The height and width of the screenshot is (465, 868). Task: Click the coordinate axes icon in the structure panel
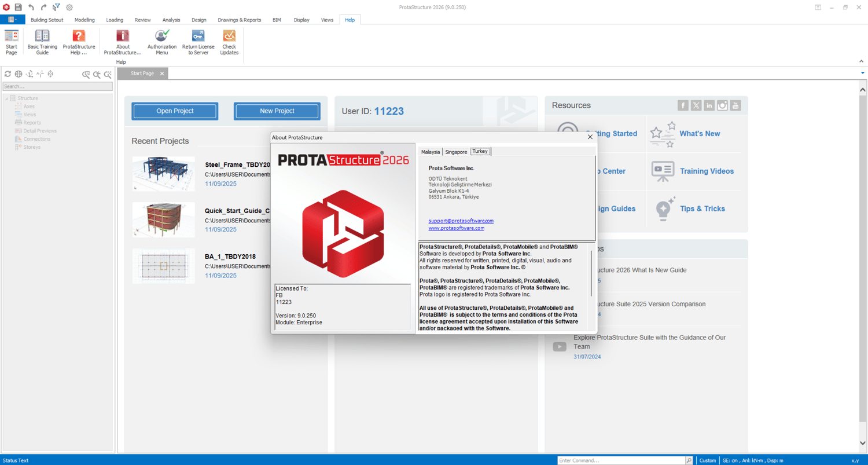click(30, 74)
